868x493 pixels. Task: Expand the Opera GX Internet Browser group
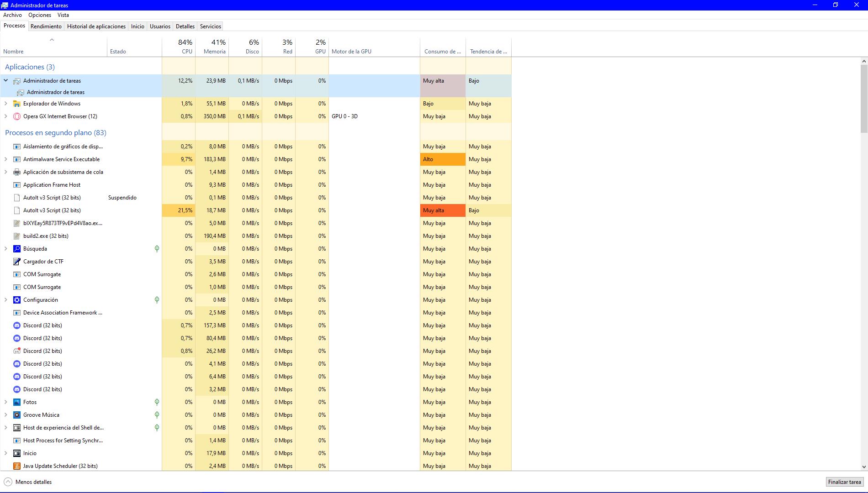point(6,116)
